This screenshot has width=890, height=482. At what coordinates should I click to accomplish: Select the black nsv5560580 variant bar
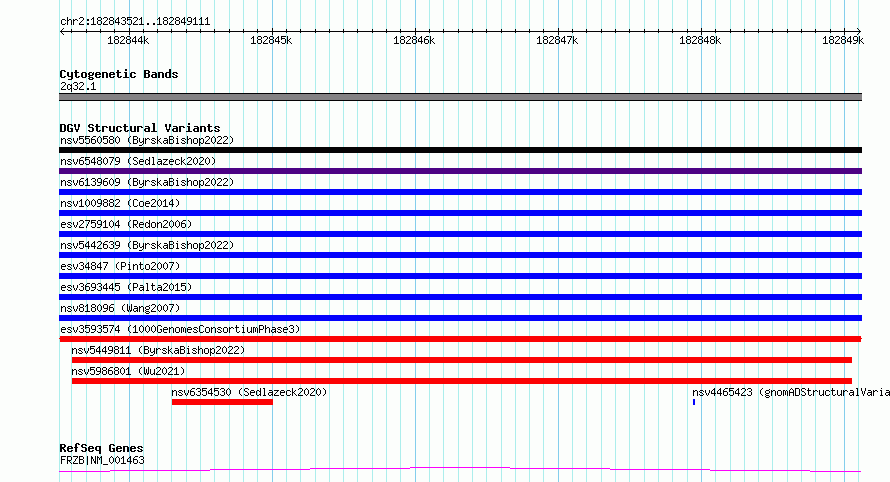[x=460, y=150]
